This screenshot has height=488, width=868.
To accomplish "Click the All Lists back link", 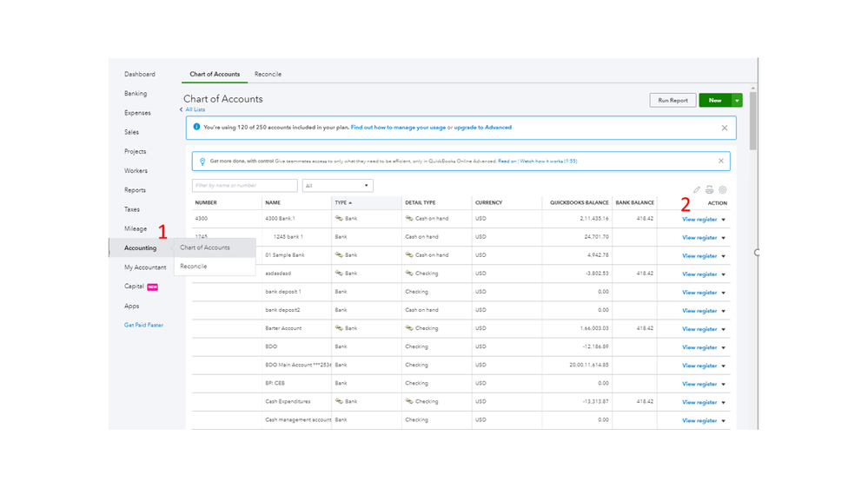I will [x=195, y=109].
